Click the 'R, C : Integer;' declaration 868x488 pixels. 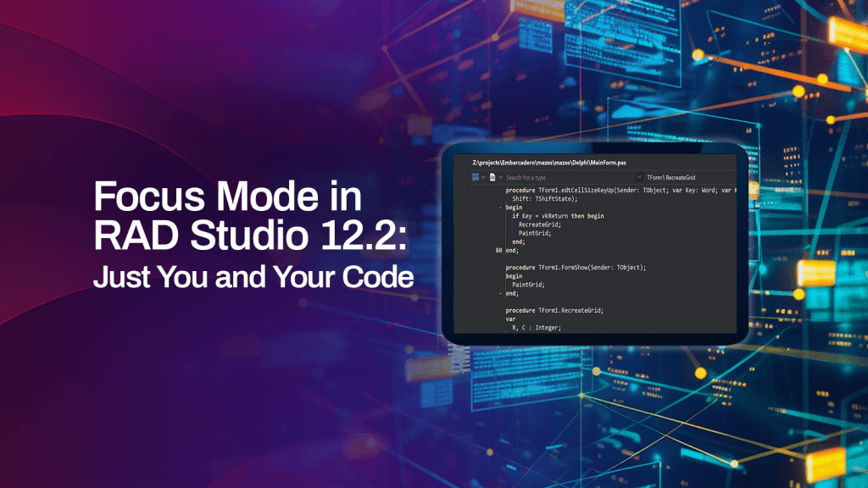tap(537, 328)
